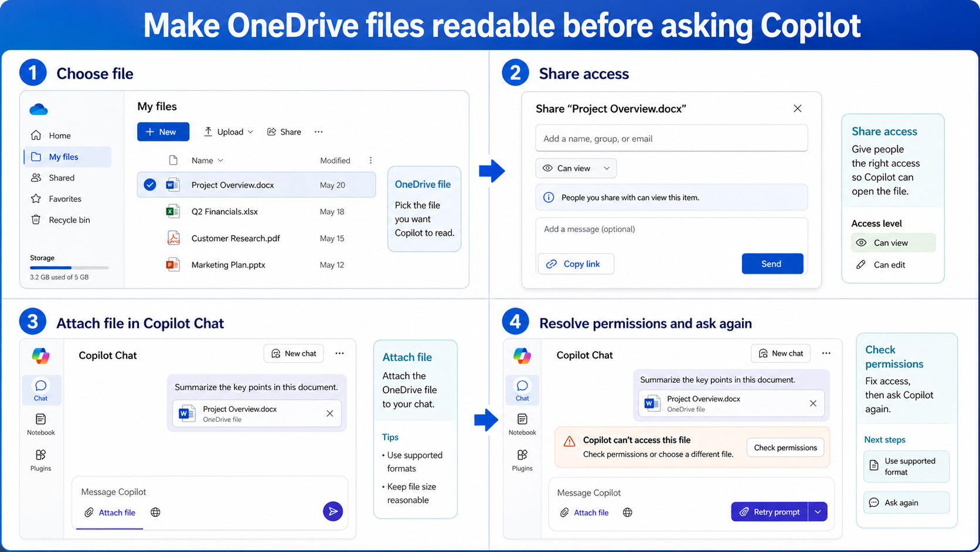Viewport: 980px width, 552px height.
Task: Click the Word icon on the step 3 attachment
Action: [187, 414]
